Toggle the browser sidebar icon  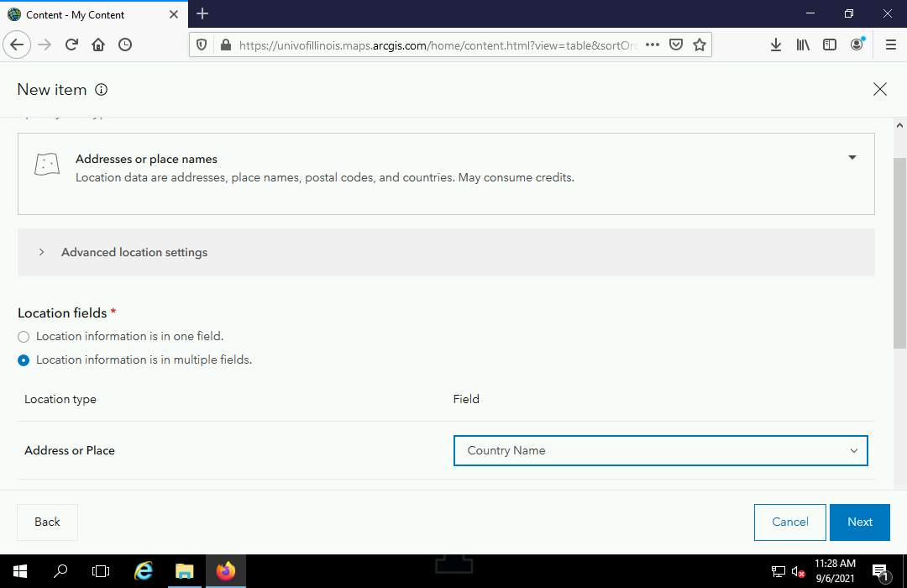(830, 44)
